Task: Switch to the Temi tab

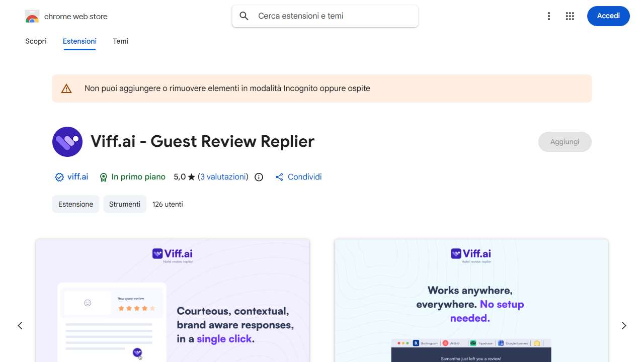Action: click(x=120, y=41)
